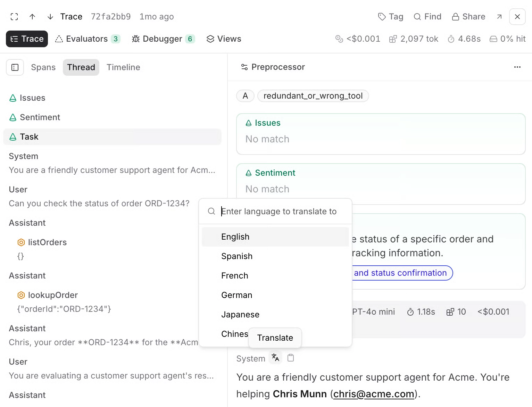Viewport: 532px width, 407px height.
Task: Click the Share button
Action: pos(468,17)
